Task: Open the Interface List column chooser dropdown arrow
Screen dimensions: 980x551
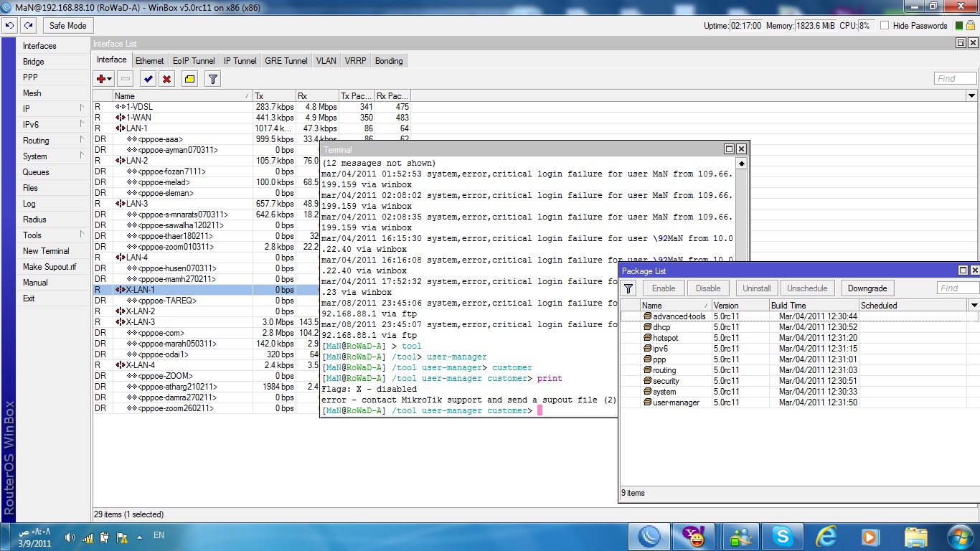Action: click(972, 95)
